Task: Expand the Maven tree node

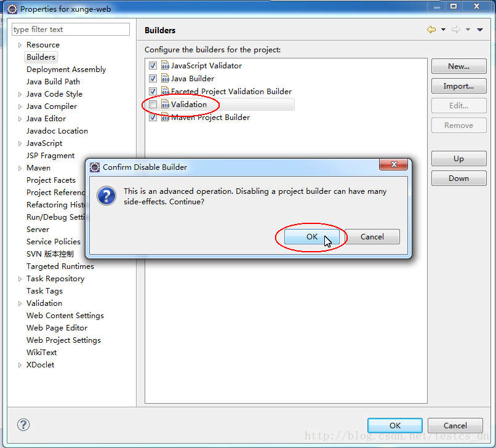Action: (x=20, y=168)
